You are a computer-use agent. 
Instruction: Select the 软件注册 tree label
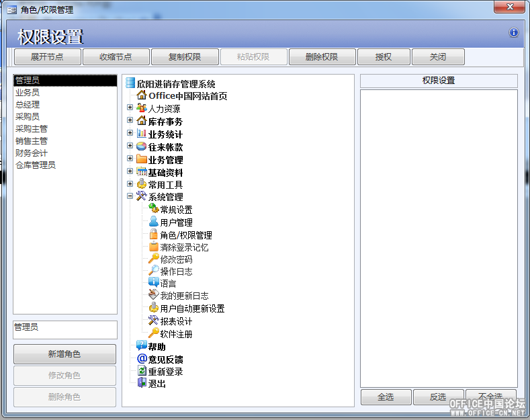176,334
